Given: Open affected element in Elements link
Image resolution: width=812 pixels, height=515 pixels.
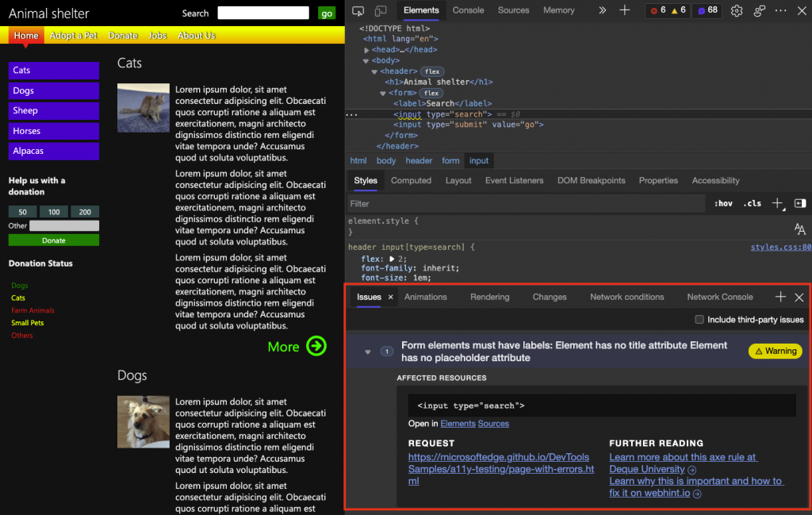Looking at the screenshot, I should click(458, 424).
